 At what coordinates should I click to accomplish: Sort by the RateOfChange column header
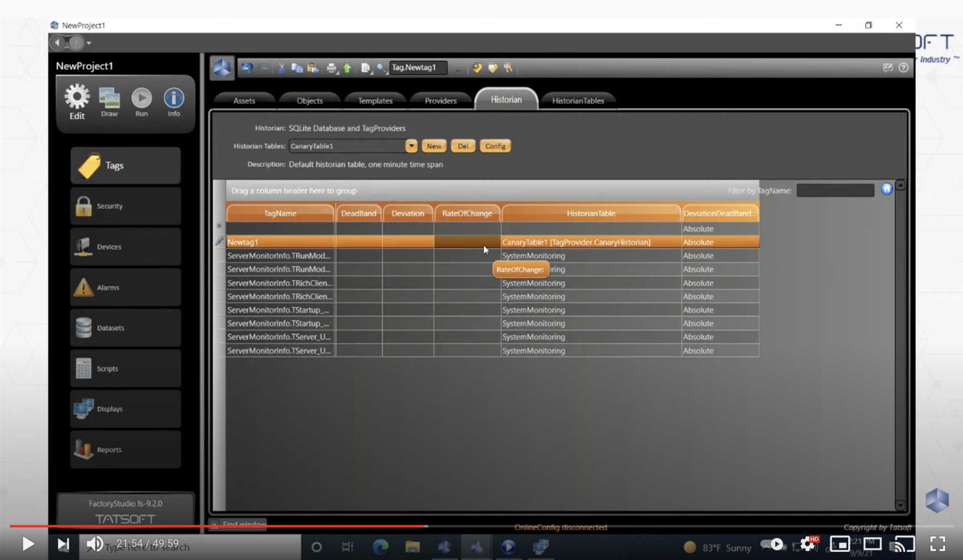[467, 213]
